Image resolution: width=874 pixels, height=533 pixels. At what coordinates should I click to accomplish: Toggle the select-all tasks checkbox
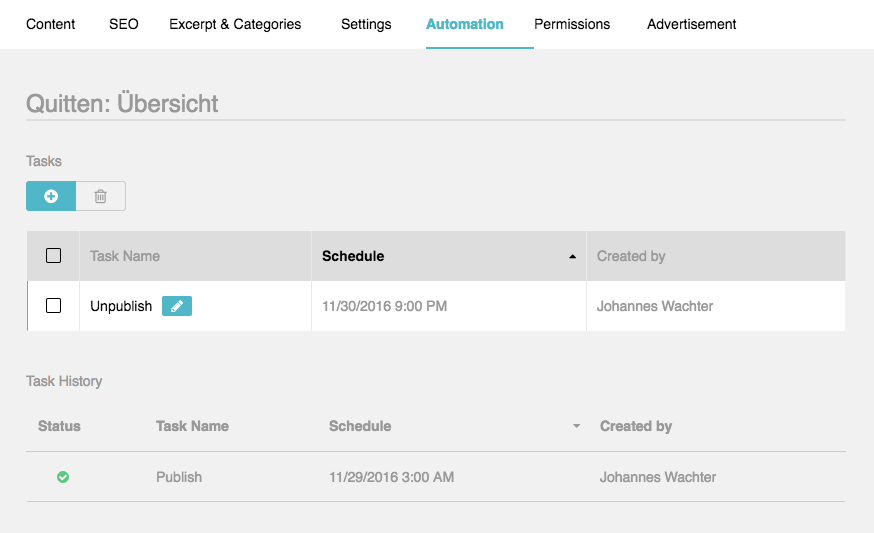point(54,256)
